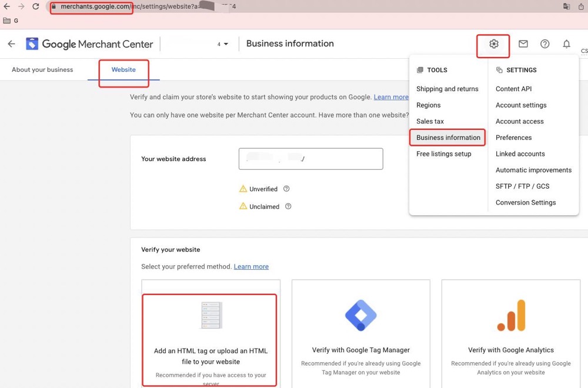Open Linked accounts

(x=520, y=153)
